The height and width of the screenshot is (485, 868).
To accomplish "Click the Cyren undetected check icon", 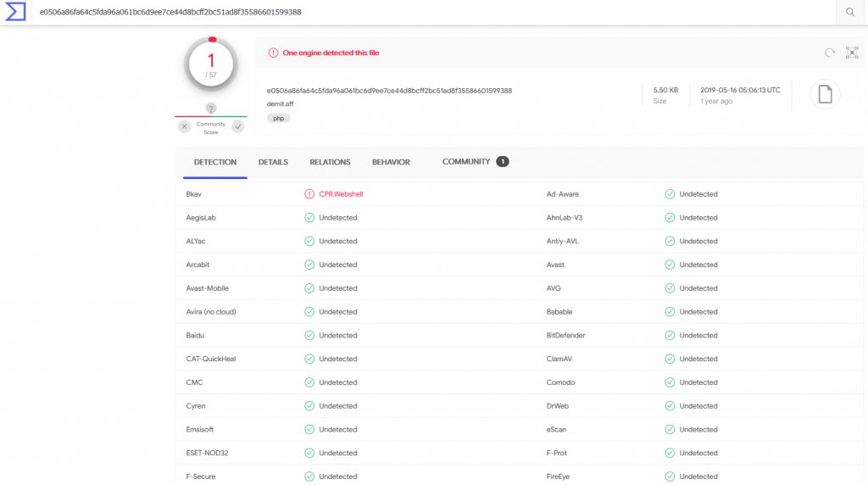I will pos(309,406).
